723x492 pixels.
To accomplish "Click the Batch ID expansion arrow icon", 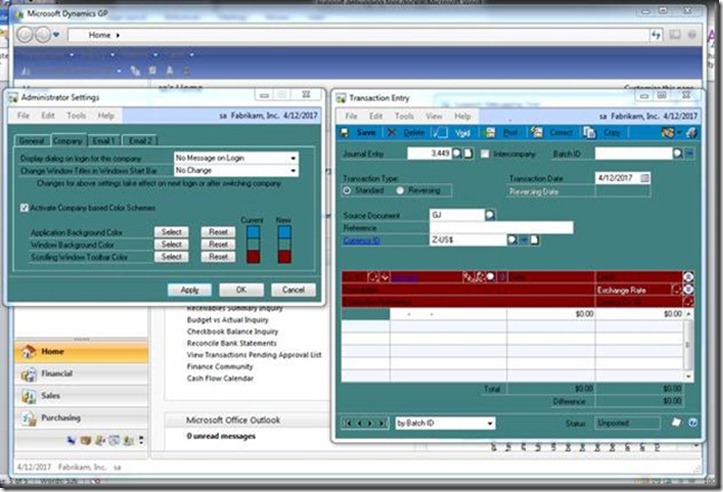I will pyautogui.click(x=689, y=154).
